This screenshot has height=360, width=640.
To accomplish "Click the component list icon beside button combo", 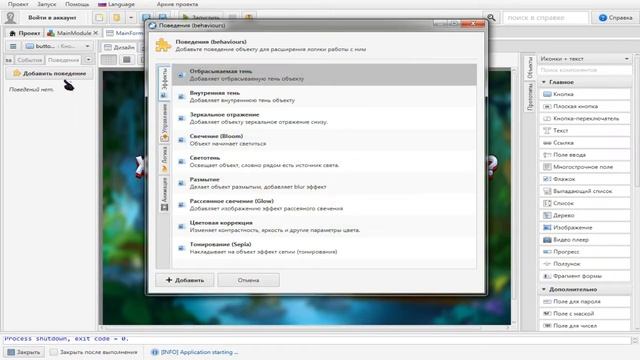I will pyautogui.click(x=13, y=46).
